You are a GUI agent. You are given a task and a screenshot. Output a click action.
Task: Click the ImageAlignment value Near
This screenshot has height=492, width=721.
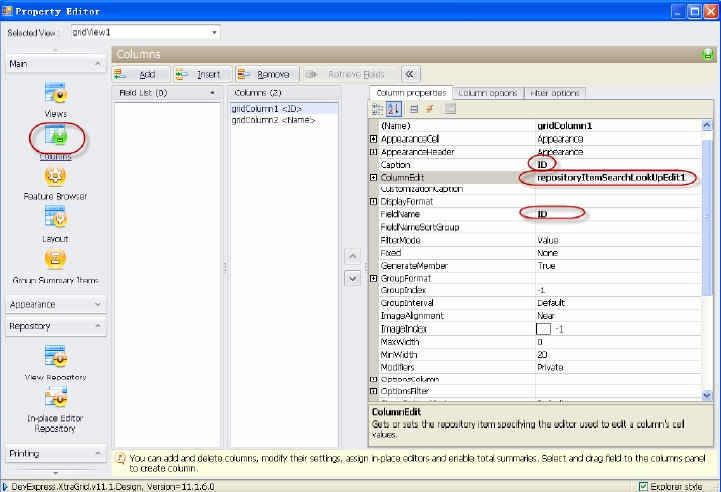tap(618, 316)
